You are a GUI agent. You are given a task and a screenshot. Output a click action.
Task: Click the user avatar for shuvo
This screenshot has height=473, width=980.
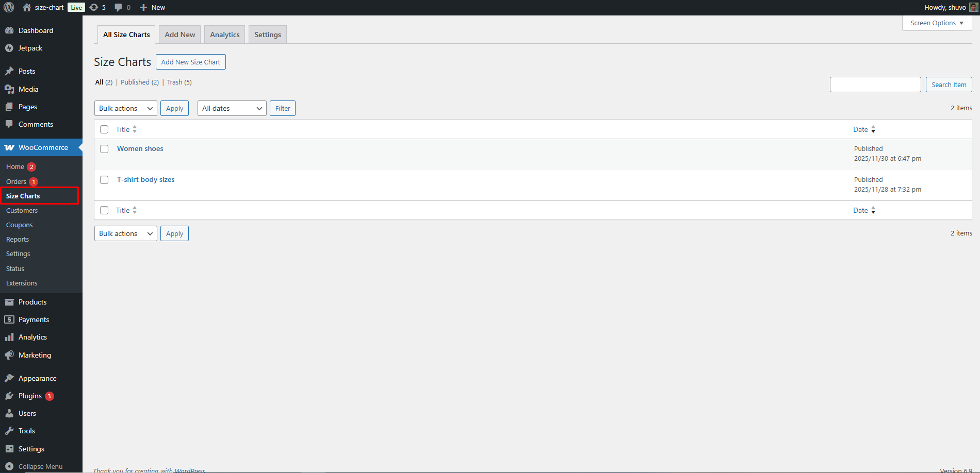[x=973, y=7]
